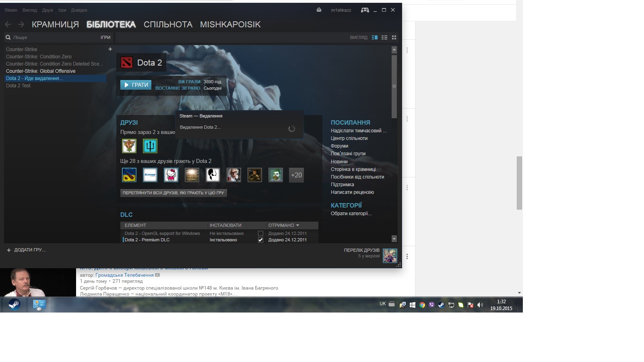The image size is (644, 362).
Task: Open Steam menu
Action: [11, 10]
